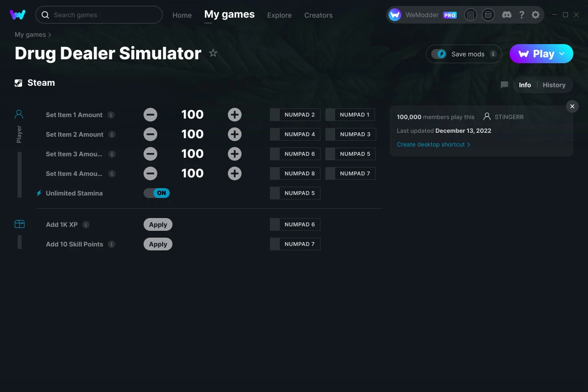
Task: Open the Explore page
Action: [x=279, y=15]
